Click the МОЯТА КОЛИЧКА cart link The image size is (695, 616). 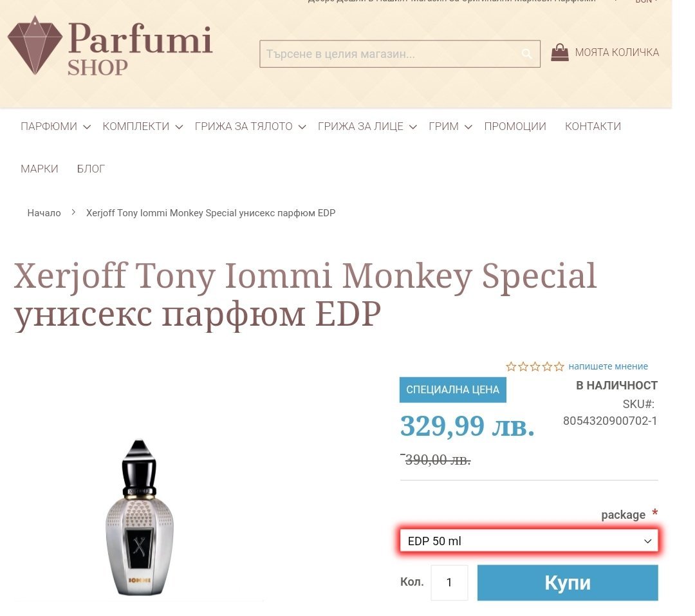tap(616, 53)
